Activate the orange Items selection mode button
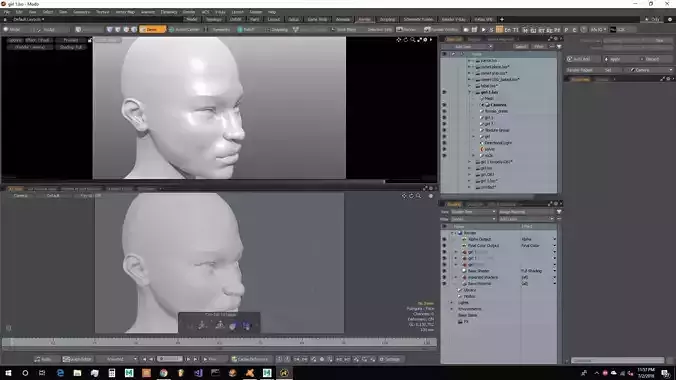The width and height of the screenshot is (676, 380). coord(152,29)
